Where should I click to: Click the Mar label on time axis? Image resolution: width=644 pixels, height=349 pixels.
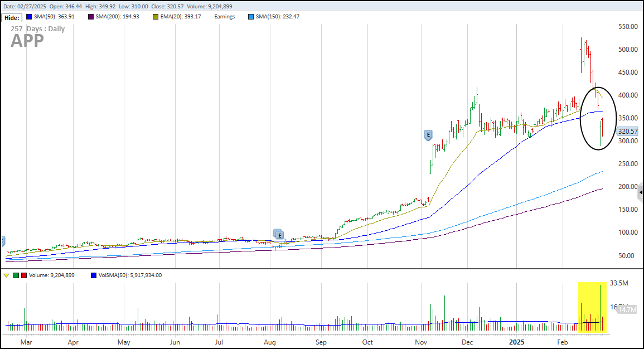tap(26, 342)
